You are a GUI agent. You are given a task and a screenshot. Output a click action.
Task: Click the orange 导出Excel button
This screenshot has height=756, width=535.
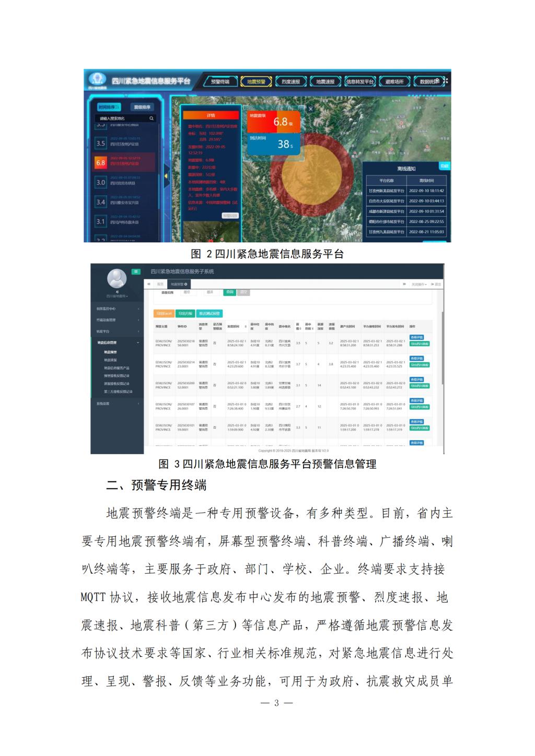[164, 313]
